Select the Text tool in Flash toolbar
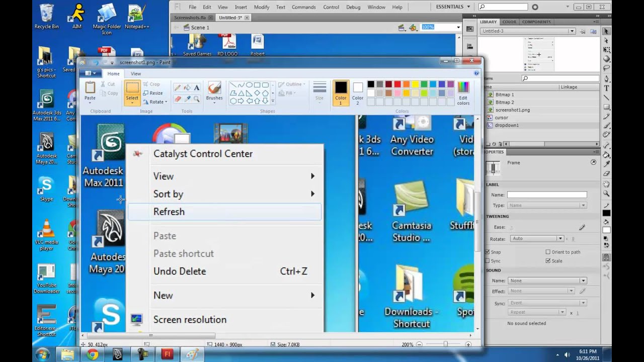The width and height of the screenshot is (644, 362). (x=607, y=88)
